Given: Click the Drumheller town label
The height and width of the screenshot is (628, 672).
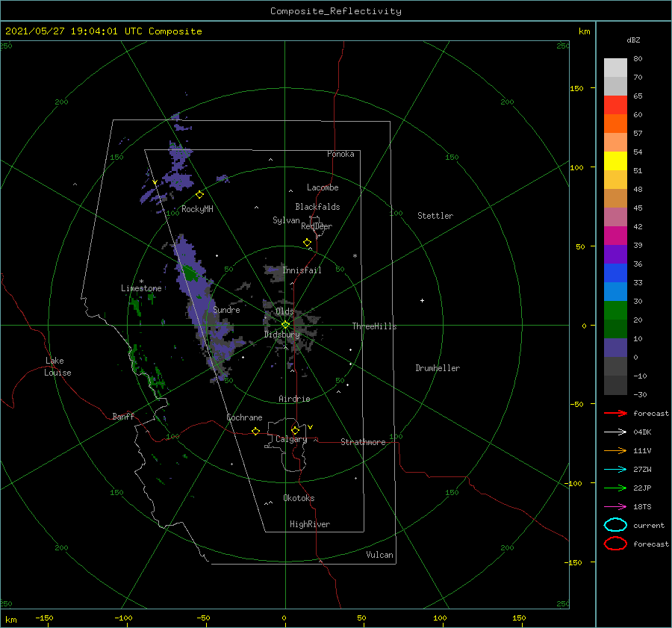Looking at the screenshot, I should click(438, 368).
